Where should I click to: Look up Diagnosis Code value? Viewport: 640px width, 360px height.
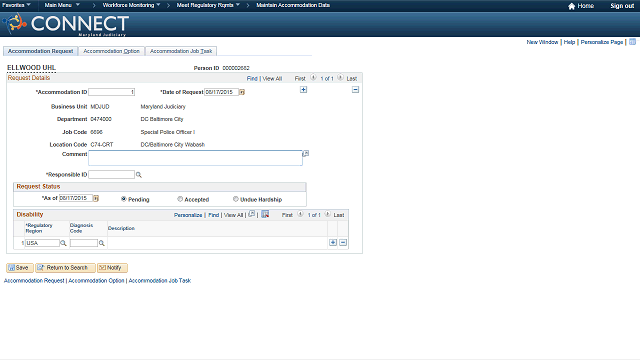click(102, 243)
